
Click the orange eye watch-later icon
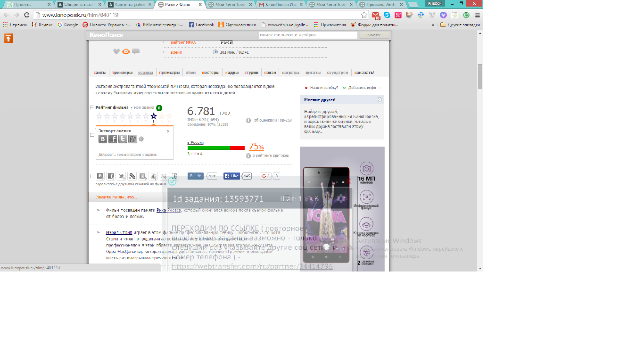click(x=126, y=52)
